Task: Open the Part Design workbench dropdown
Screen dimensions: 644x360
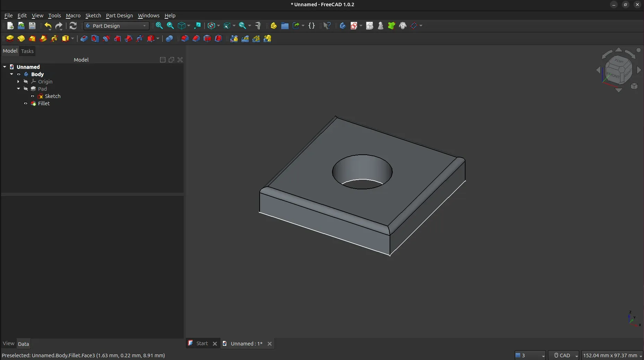Action: click(x=116, y=26)
